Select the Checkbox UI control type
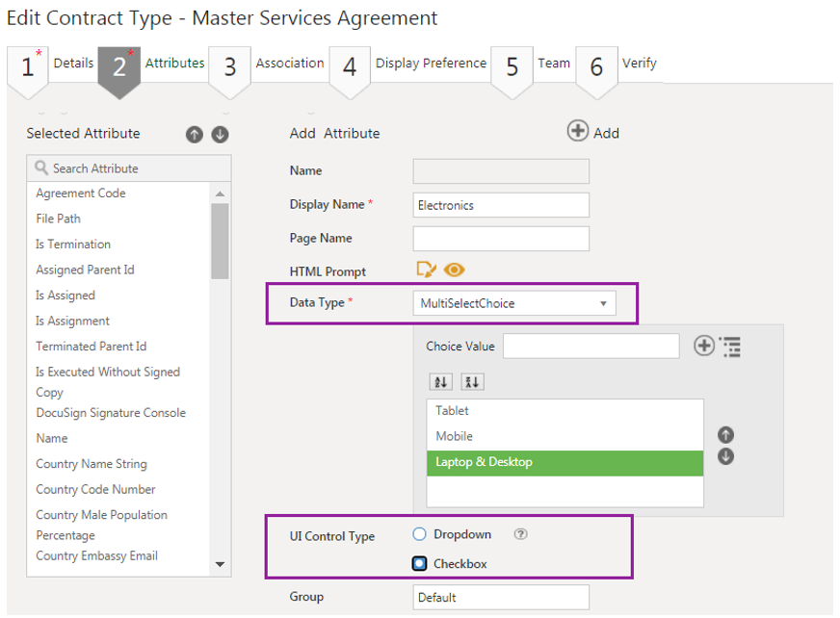The width and height of the screenshot is (840, 618). pyautogui.click(x=419, y=563)
